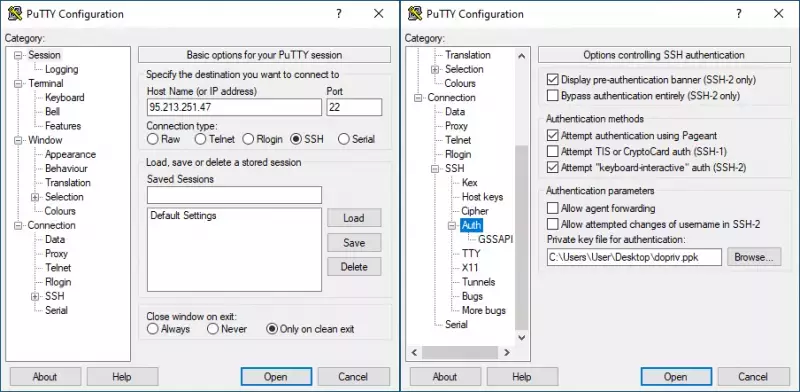Select the SSH connection type radio
The height and width of the screenshot is (392, 800).
[x=296, y=139]
